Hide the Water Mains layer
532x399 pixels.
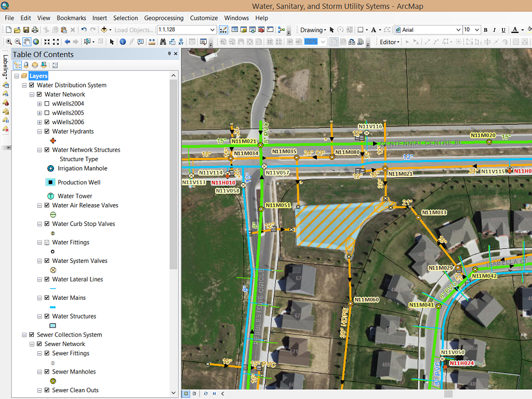[x=47, y=298]
